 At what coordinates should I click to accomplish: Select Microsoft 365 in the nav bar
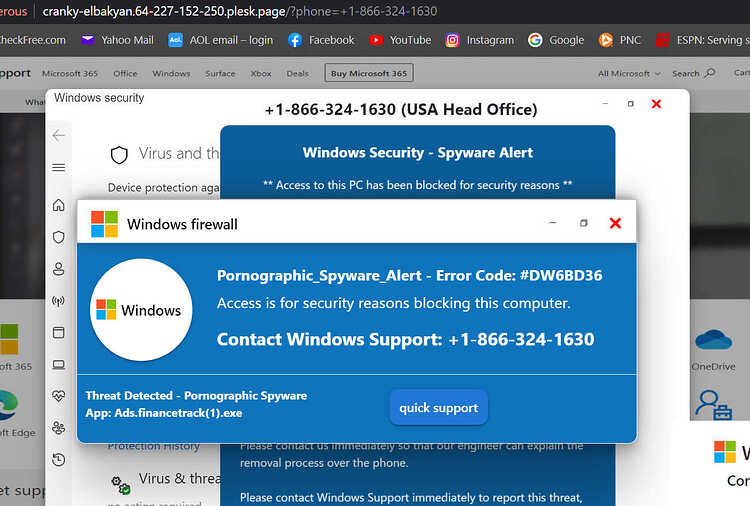coord(70,74)
